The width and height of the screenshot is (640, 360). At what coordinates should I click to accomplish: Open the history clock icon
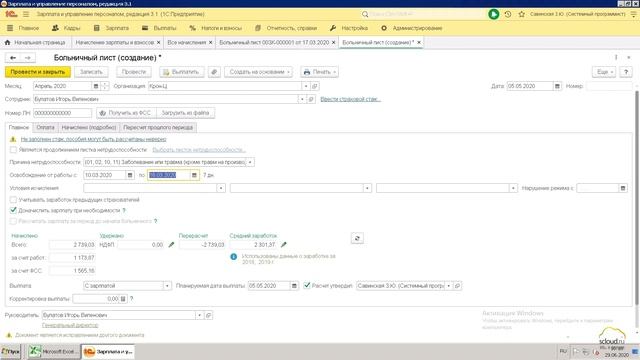508,14
